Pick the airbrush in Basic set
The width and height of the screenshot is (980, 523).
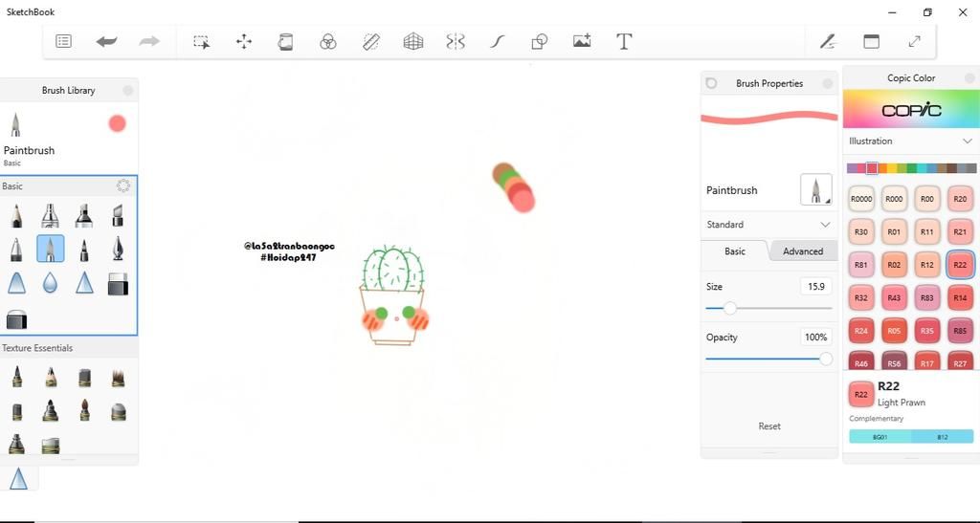(x=50, y=216)
